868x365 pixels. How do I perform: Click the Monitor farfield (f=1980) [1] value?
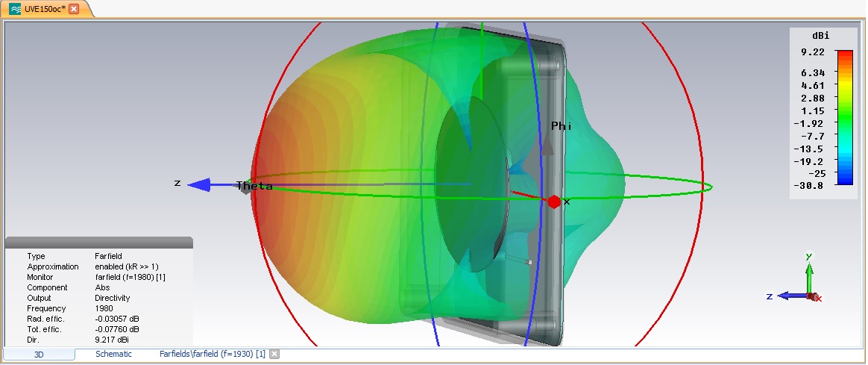(130, 277)
